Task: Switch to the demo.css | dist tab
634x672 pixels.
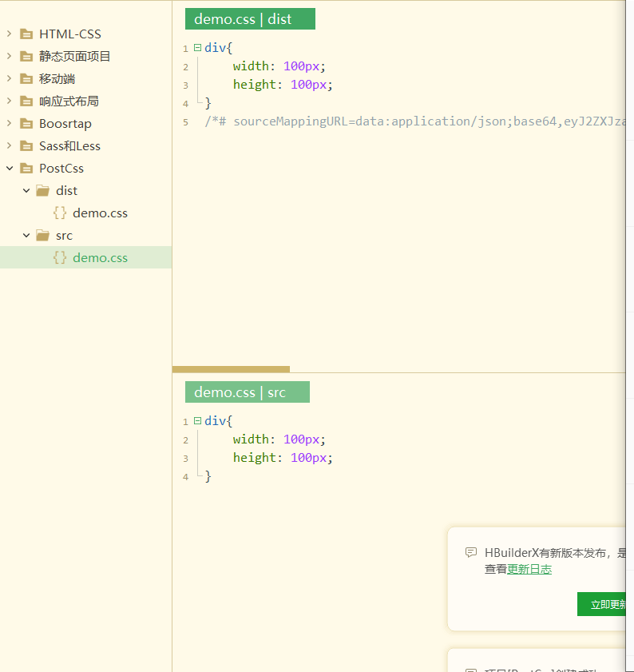Action: pyautogui.click(x=250, y=19)
